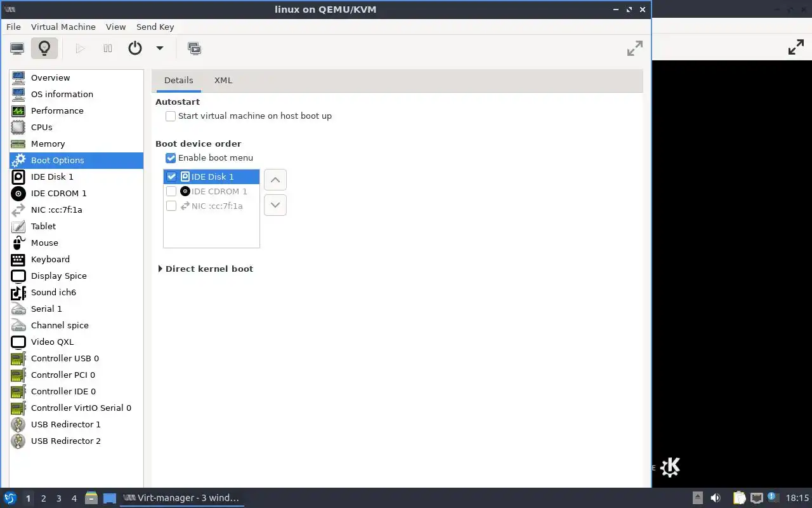
Task: Uncheck Enable boot menu
Action: [x=171, y=158]
